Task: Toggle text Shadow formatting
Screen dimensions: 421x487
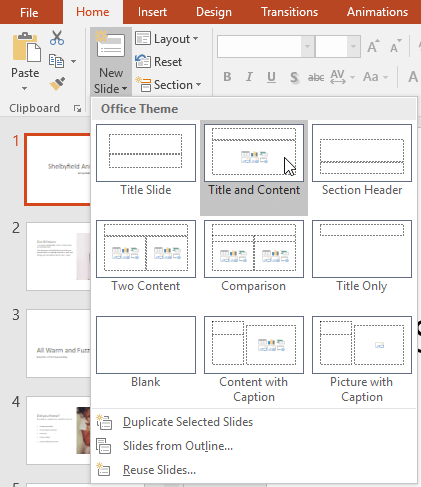Action: (294, 77)
